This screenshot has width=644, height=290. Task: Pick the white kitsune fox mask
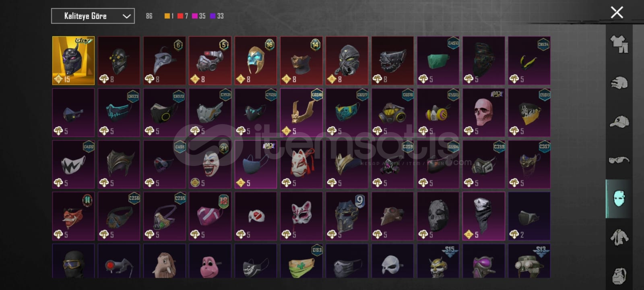point(301,164)
